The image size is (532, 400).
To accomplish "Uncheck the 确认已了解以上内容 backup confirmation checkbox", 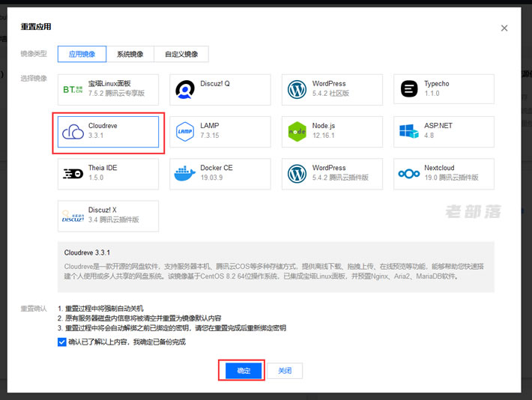I will point(61,342).
